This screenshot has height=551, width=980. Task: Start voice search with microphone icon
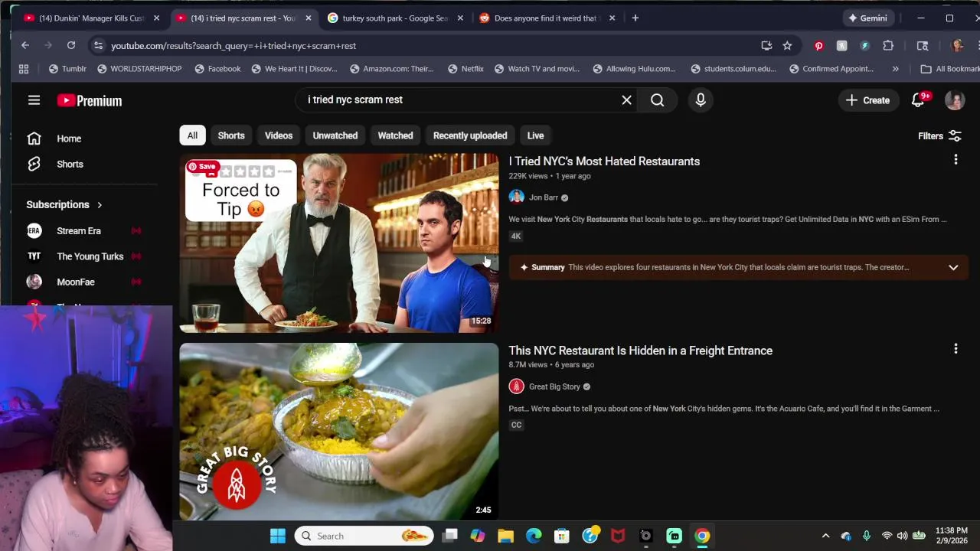point(701,99)
